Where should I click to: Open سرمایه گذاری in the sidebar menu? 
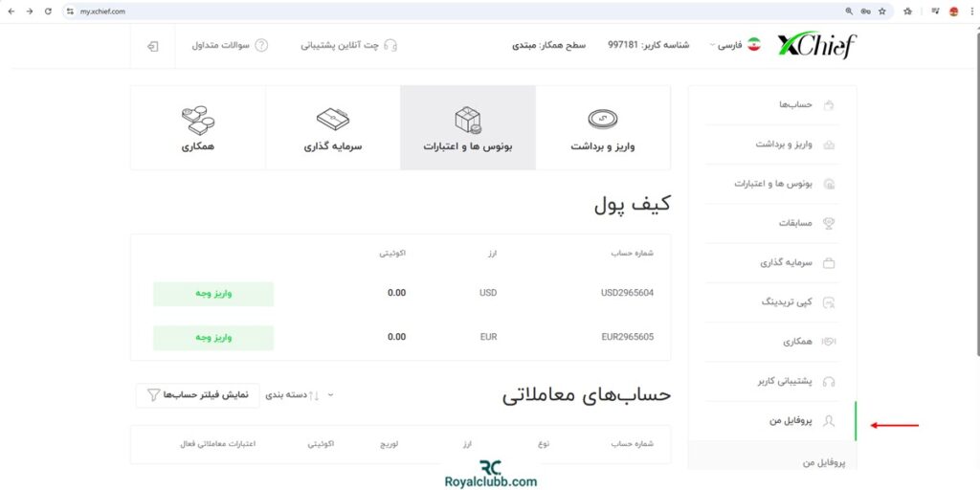tap(772, 263)
